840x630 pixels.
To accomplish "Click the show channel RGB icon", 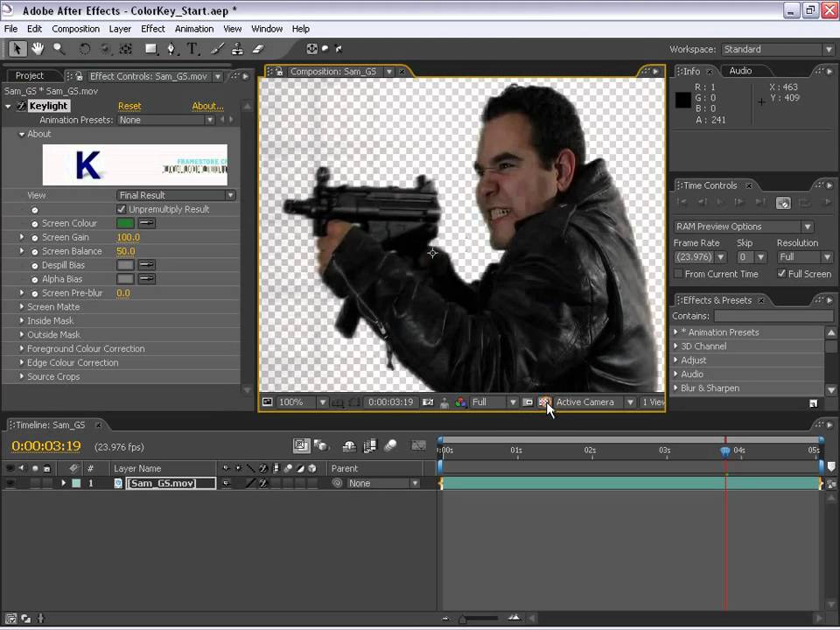I will (x=459, y=402).
